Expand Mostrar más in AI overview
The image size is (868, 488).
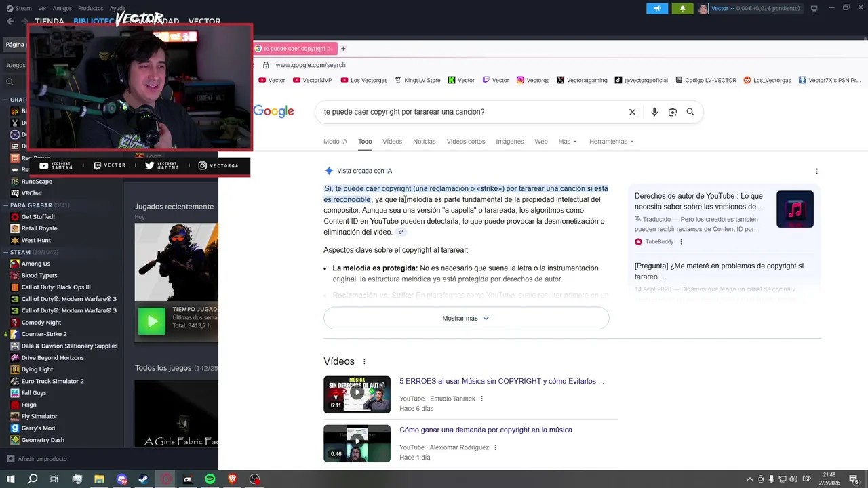466,319
